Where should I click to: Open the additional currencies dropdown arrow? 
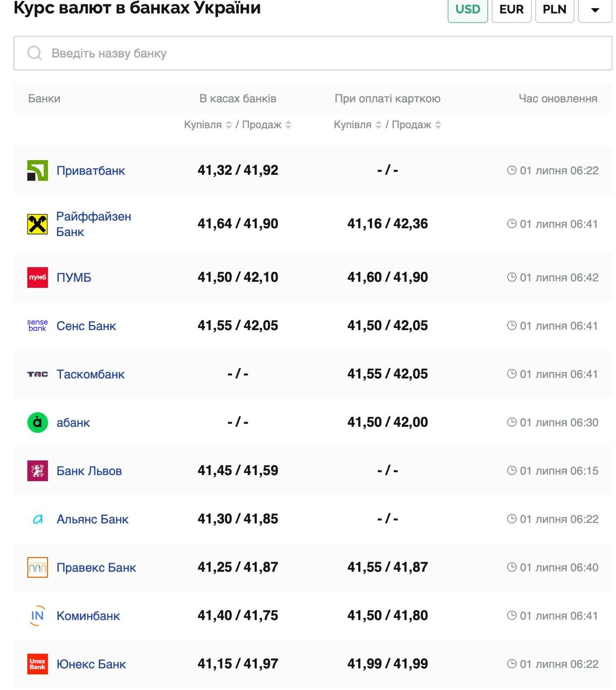point(595,10)
